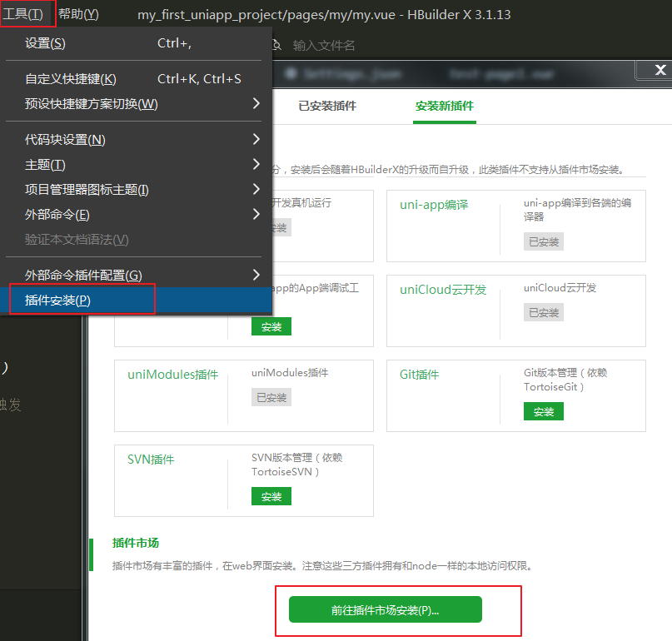Expand 主题(T) submenu
672x641 pixels.
point(134,164)
